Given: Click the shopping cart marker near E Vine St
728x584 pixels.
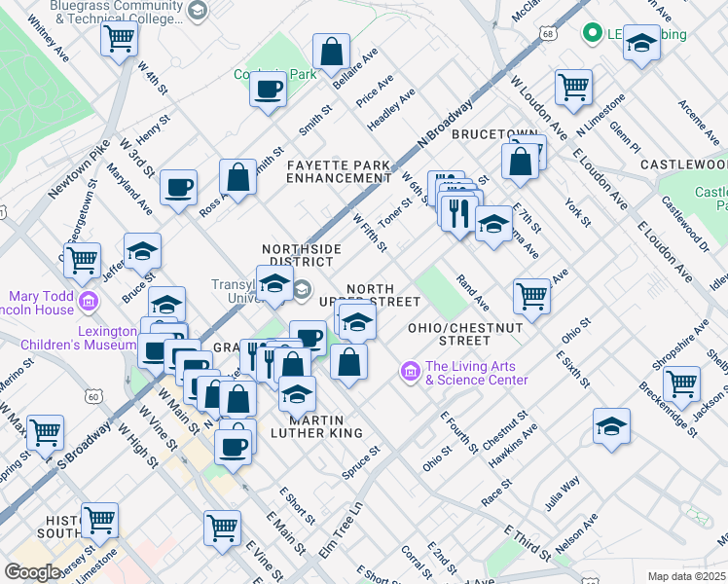Looking at the screenshot, I should click(223, 529).
